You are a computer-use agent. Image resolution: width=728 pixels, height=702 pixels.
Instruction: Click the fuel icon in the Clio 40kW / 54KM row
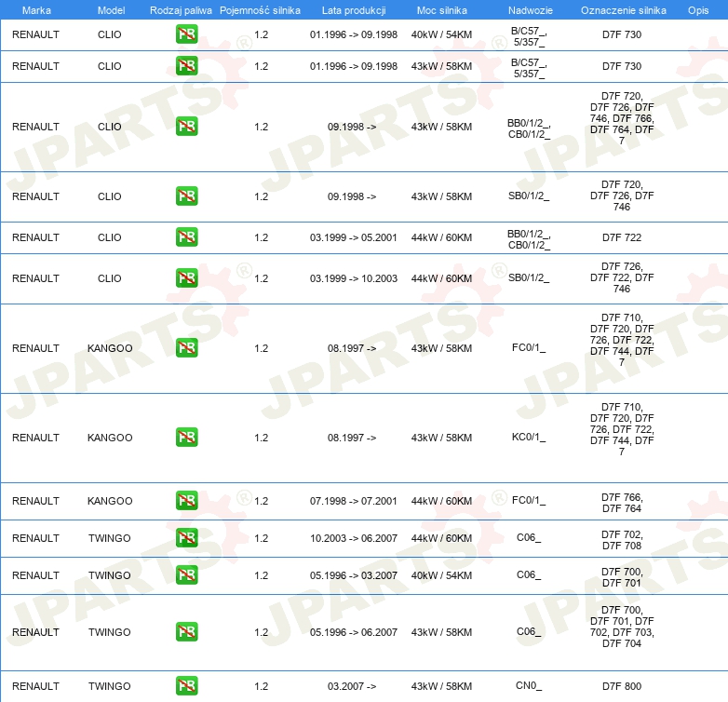186,34
